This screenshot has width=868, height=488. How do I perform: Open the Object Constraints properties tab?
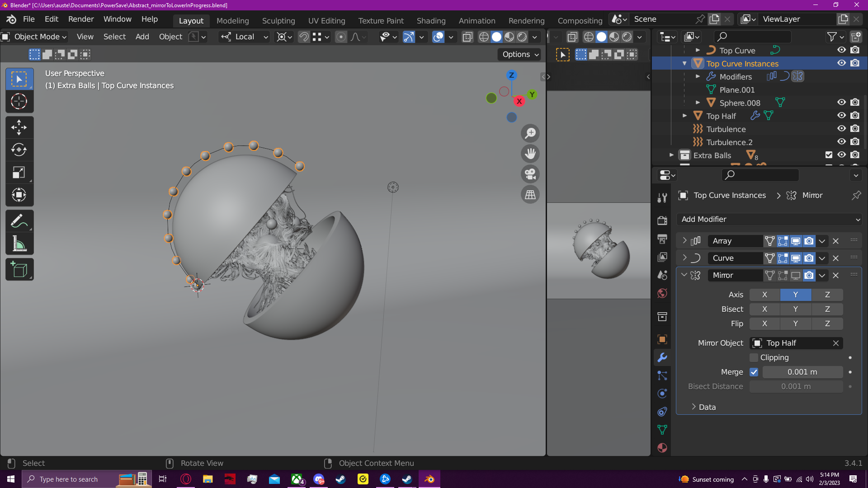662,412
